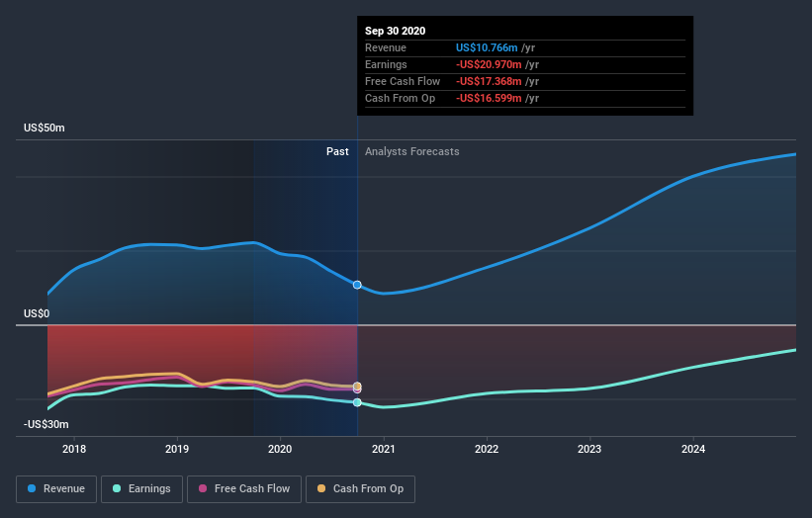
Task: Click the -US$16.599m cash from op value
Action: coord(489,98)
